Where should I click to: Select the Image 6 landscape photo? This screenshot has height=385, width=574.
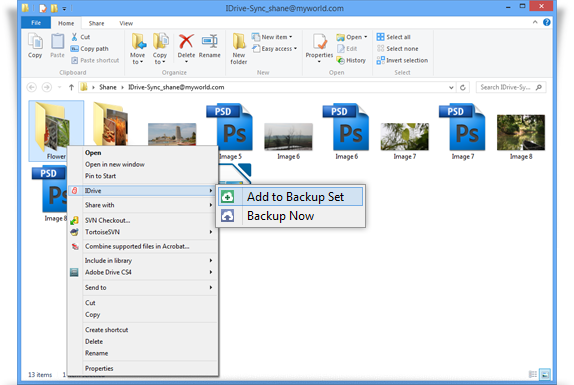(288, 141)
